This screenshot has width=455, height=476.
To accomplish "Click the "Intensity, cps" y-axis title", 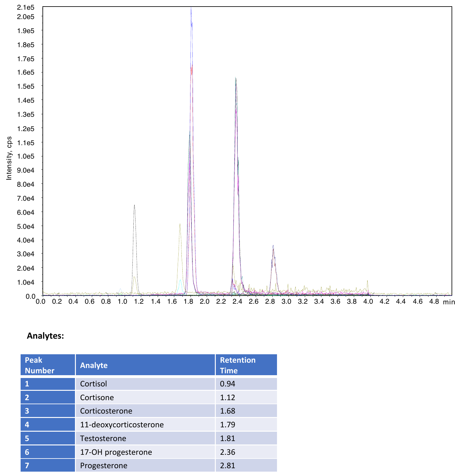I will pyautogui.click(x=9, y=158).
